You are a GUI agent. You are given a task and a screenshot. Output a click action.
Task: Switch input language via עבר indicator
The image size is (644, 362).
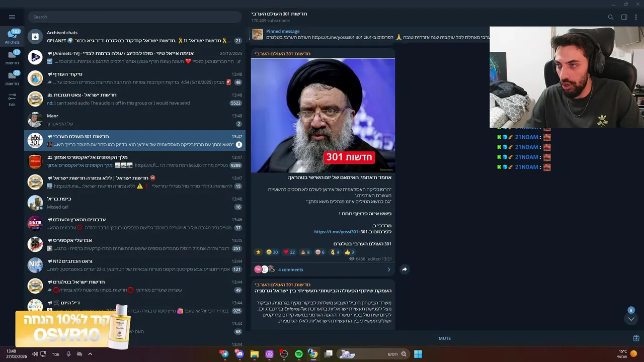pyautogui.click(x=56, y=354)
